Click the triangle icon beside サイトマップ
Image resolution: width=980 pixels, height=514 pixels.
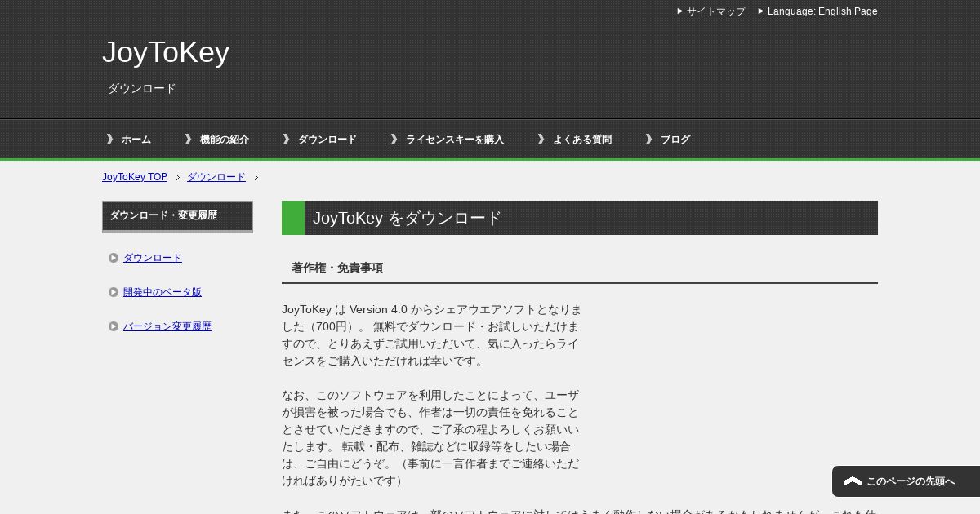pyautogui.click(x=680, y=11)
